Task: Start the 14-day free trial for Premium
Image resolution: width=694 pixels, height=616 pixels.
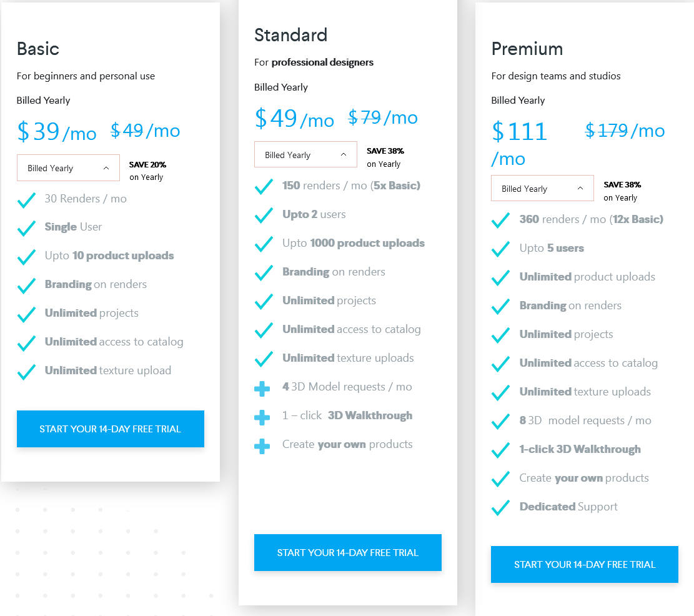Action: (x=584, y=564)
